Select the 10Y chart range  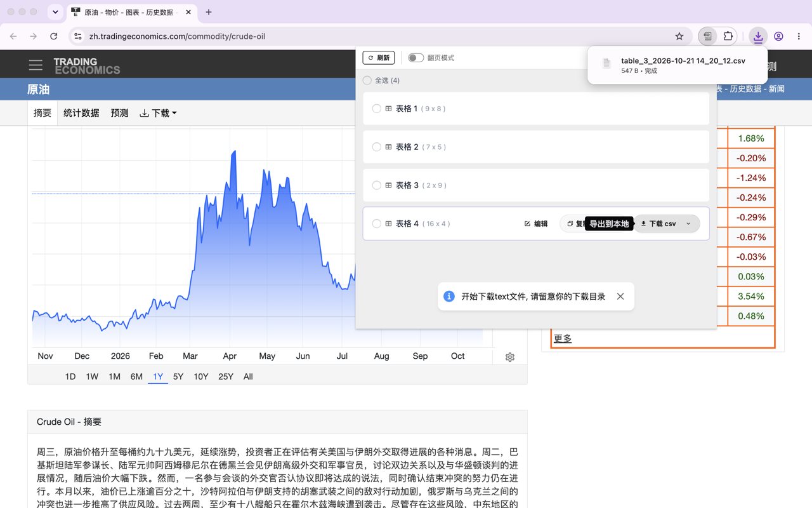pyautogui.click(x=201, y=377)
